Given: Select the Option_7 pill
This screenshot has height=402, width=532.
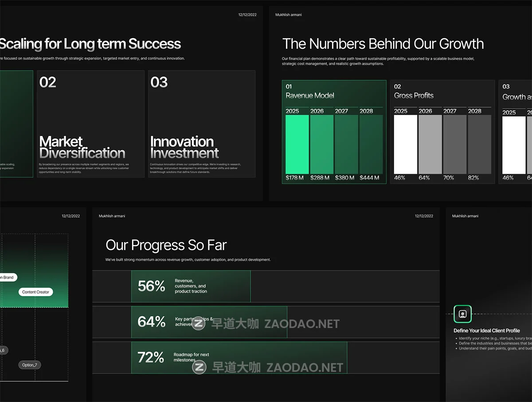Looking at the screenshot, I should pos(30,365).
